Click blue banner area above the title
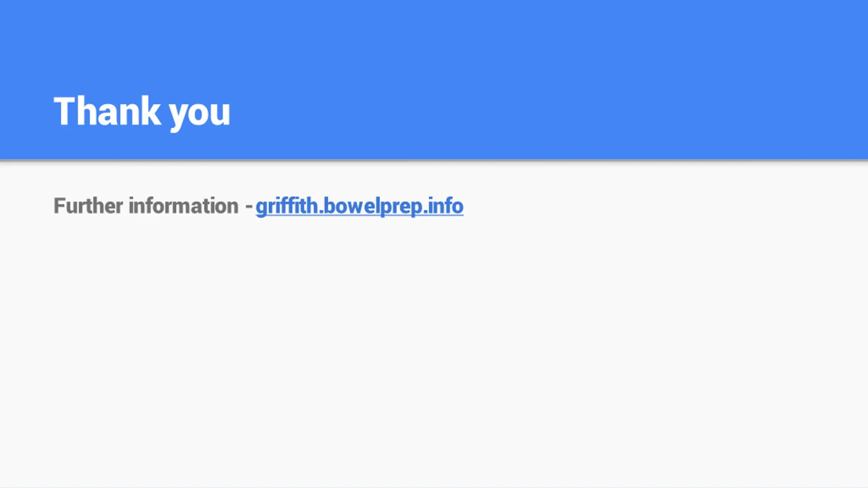Screen dimensions: 868x488 434,44
